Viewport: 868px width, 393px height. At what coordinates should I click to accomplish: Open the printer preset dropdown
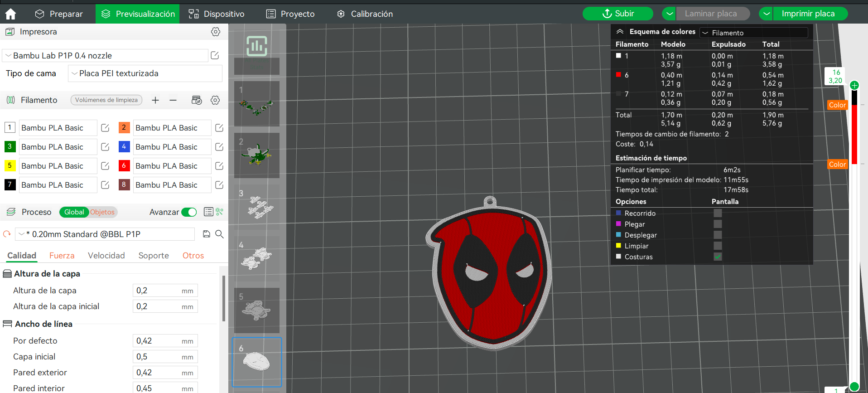105,56
